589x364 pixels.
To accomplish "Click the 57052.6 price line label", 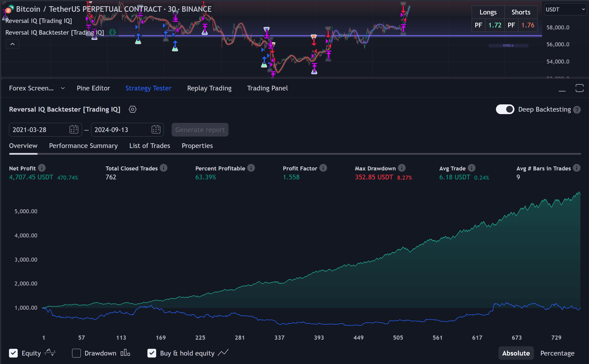I will coord(508,46).
